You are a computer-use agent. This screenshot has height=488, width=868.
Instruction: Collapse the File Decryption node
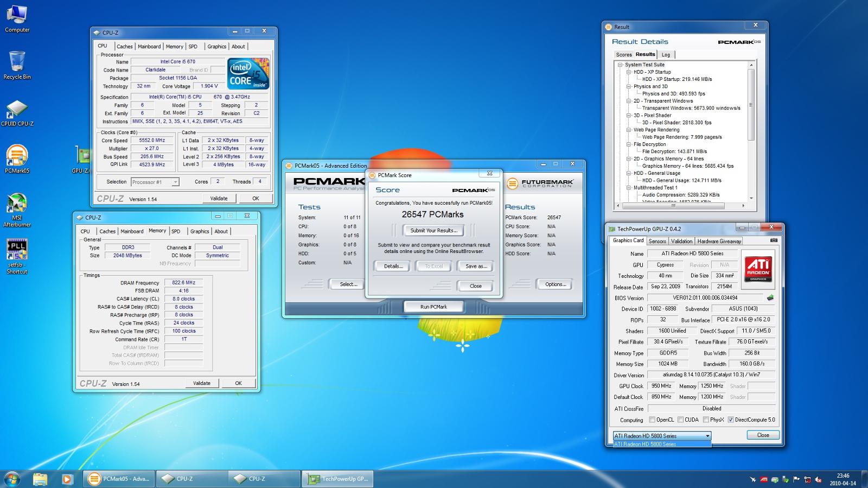[x=629, y=144]
